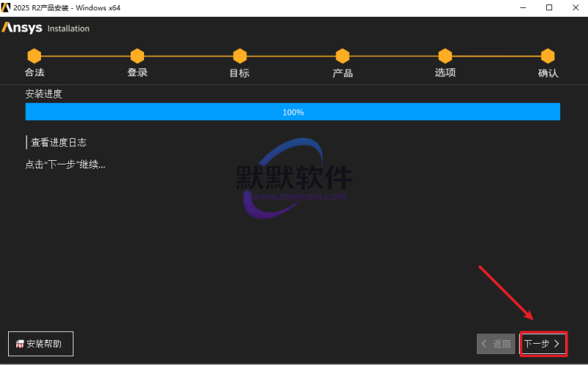Click the 确认 step hexagon icon
588x365 pixels.
point(548,56)
